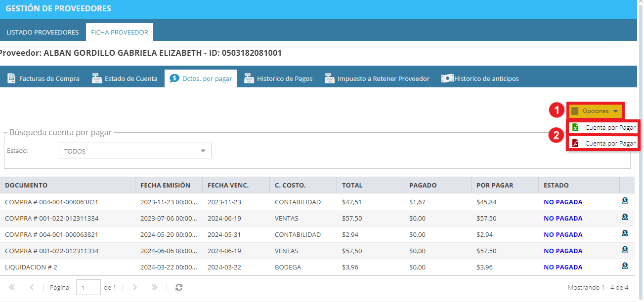Open the Historico de anticipos tab
Image resolution: width=644 pixels, height=302 pixels.
pos(480,78)
